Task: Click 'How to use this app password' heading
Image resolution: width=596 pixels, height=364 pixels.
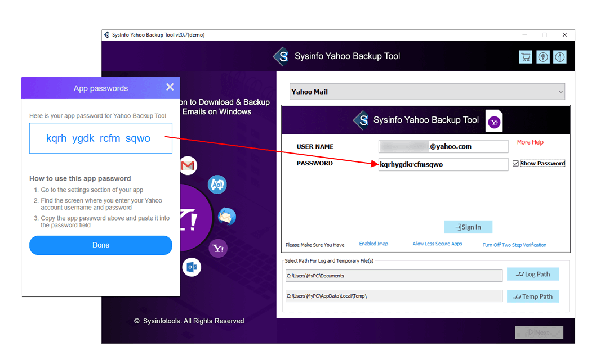Action: tap(80, 178)
